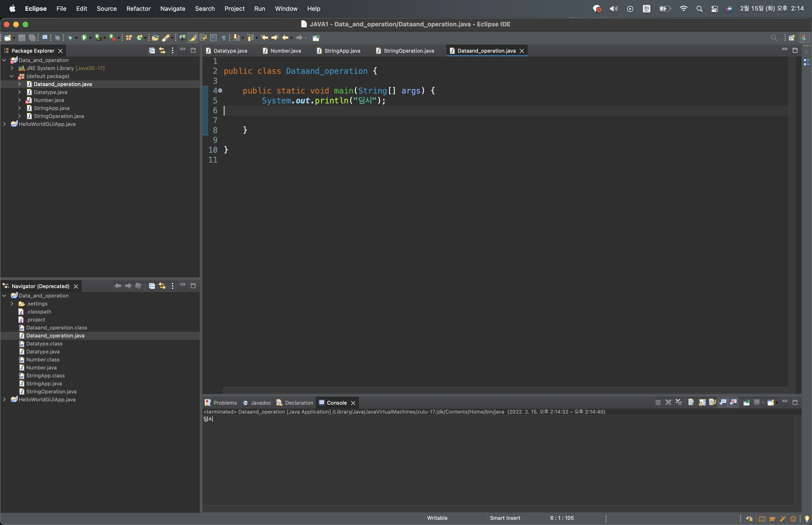Clear the console output
This screenshot has height=525, width=812.
point(691,402)
